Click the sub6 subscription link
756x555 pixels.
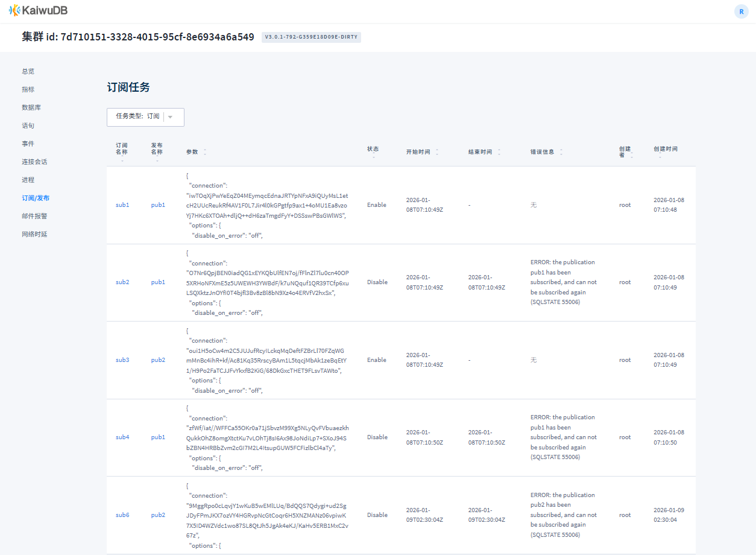click(122, 515)
